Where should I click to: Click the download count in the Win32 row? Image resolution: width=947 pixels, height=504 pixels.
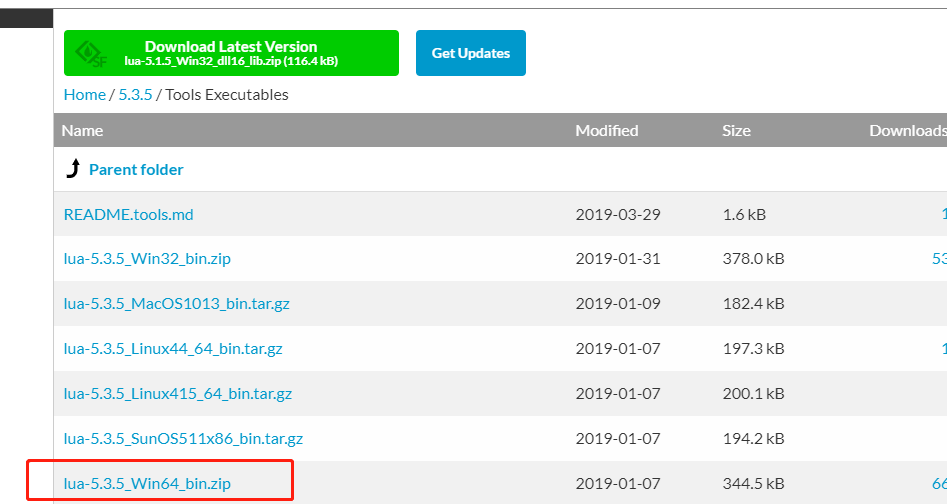point(939,259)
